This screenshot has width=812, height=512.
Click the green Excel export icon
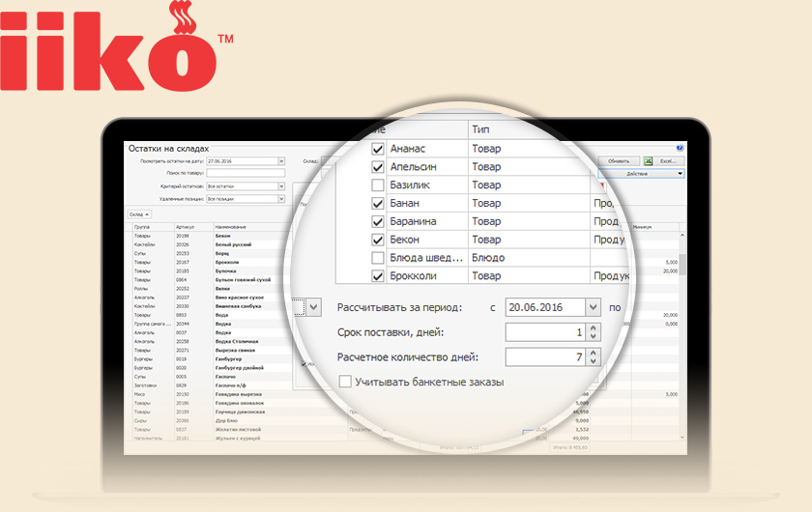[x=648, y=161]
